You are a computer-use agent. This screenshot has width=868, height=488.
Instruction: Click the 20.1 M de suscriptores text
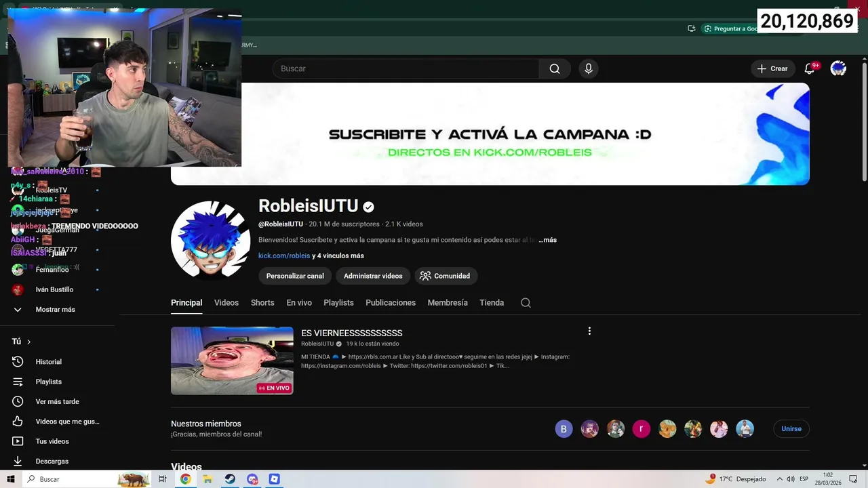pyautogui.click(x=344, y=224)
